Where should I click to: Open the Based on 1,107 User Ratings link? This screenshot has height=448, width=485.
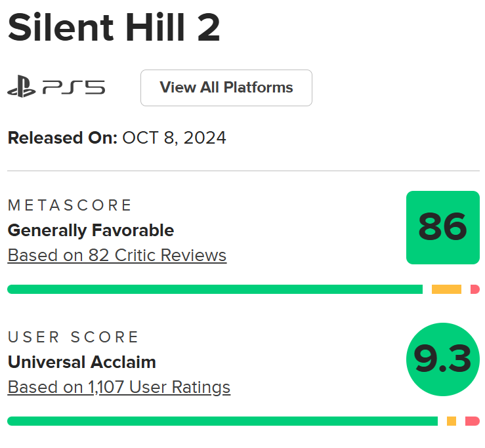click(119, 387)
